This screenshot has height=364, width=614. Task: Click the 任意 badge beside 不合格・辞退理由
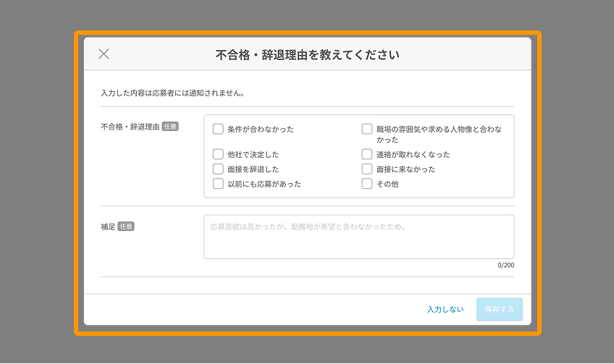click(x=170, y=126)
